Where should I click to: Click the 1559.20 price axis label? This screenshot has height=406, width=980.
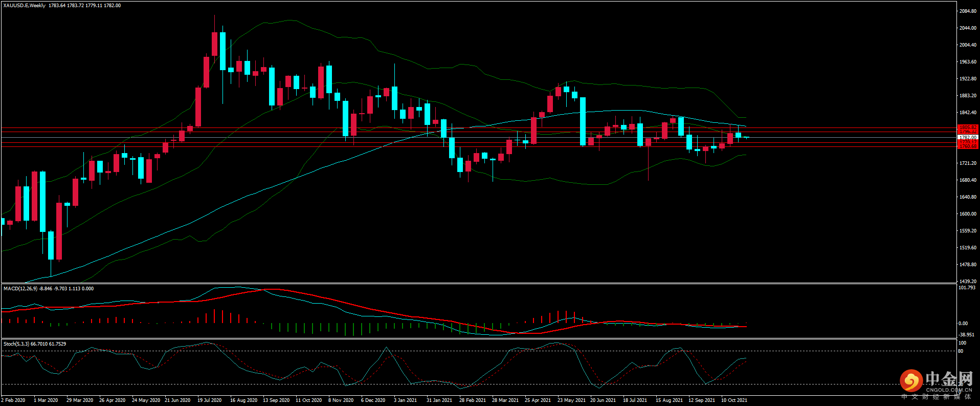coord(968,231)
